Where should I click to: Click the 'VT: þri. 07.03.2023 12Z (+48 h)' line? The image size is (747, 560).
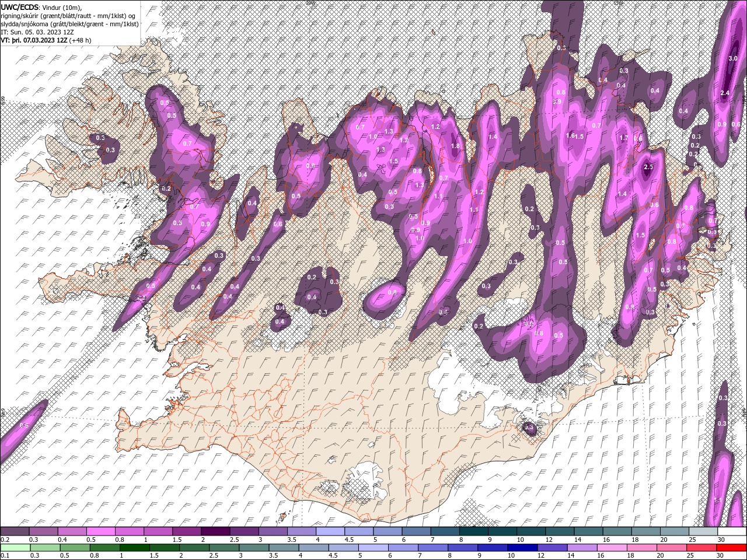(x=46, y=40)
